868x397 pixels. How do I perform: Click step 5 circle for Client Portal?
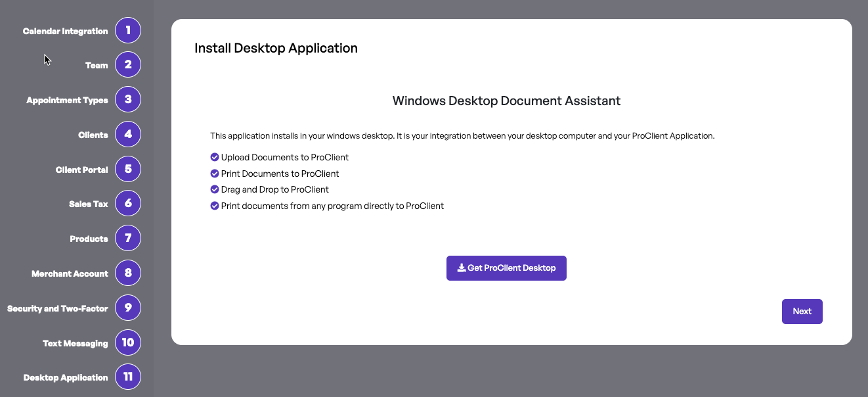pos(128,169)
